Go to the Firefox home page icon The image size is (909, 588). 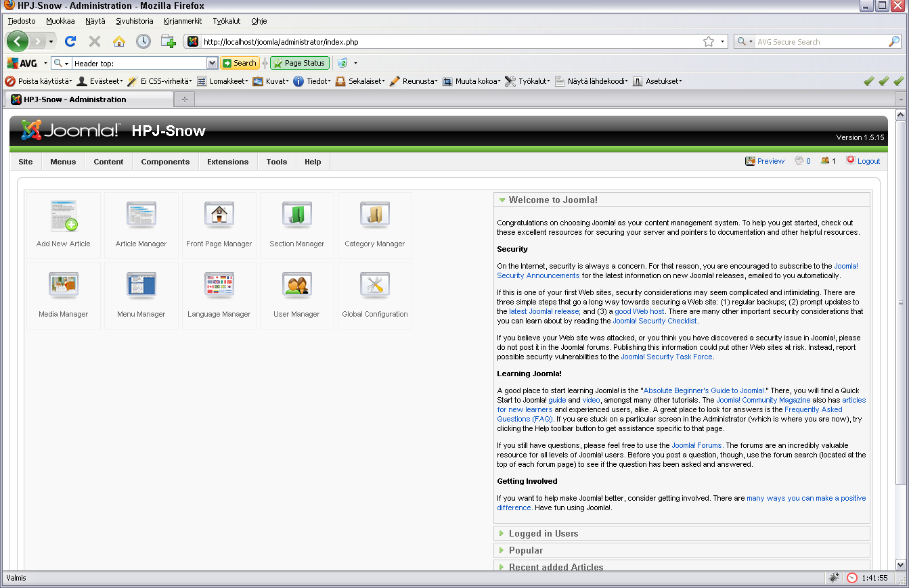(x=119, y=41)
